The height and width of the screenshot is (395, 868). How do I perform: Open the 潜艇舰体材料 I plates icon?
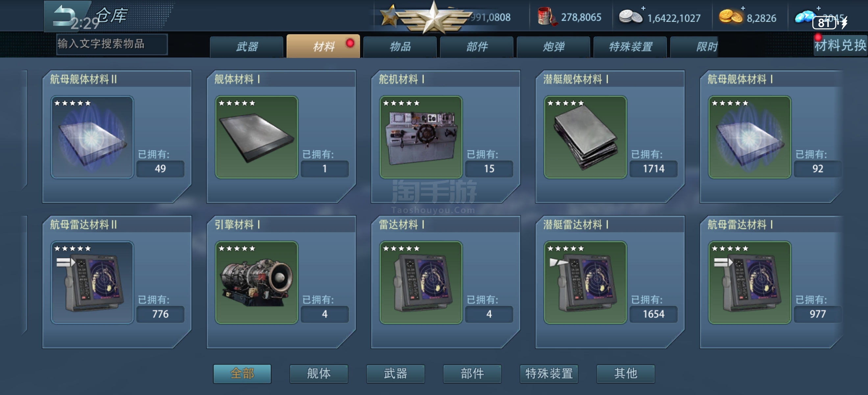point(585,137)
